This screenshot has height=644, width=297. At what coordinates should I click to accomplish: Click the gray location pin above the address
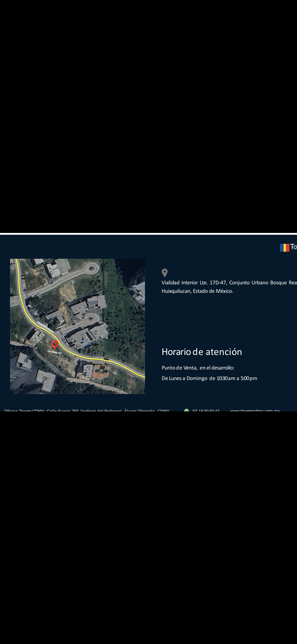point(165,273)
